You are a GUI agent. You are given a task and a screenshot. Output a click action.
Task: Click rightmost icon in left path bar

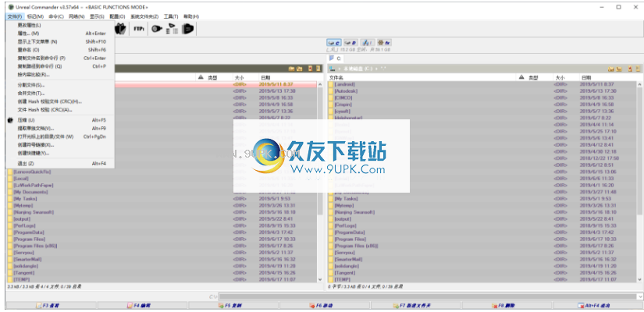pyautogui.click(x=318, y=69)
